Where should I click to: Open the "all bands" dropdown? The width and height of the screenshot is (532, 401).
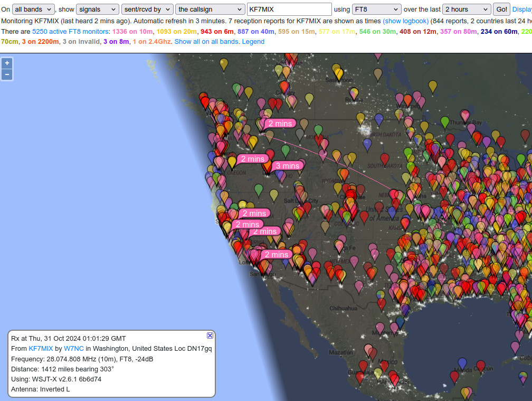point(33,9)
